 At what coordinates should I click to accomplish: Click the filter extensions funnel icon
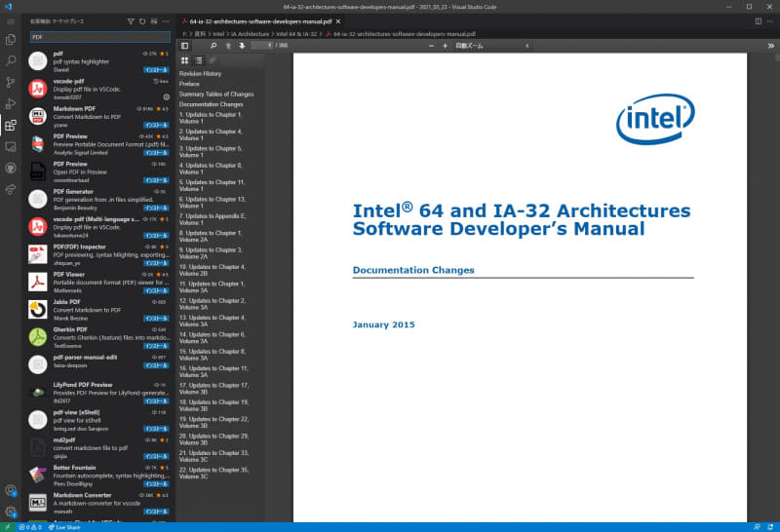click(132, 20)
